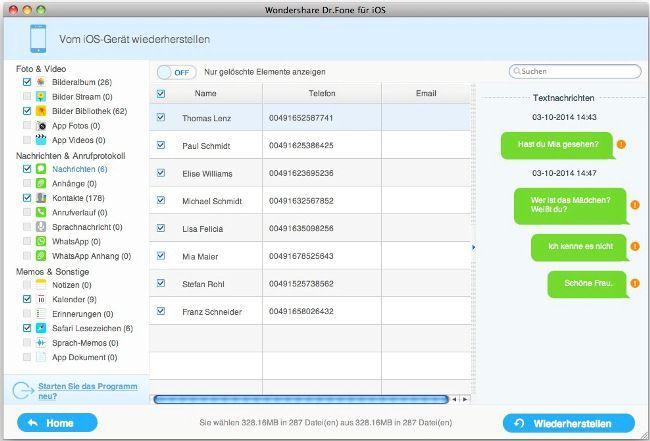The height and width of the screenshot is (441, 650).
Task: Uncheck the Bilderalbum checkbox
Action: (x=27, y=82)
